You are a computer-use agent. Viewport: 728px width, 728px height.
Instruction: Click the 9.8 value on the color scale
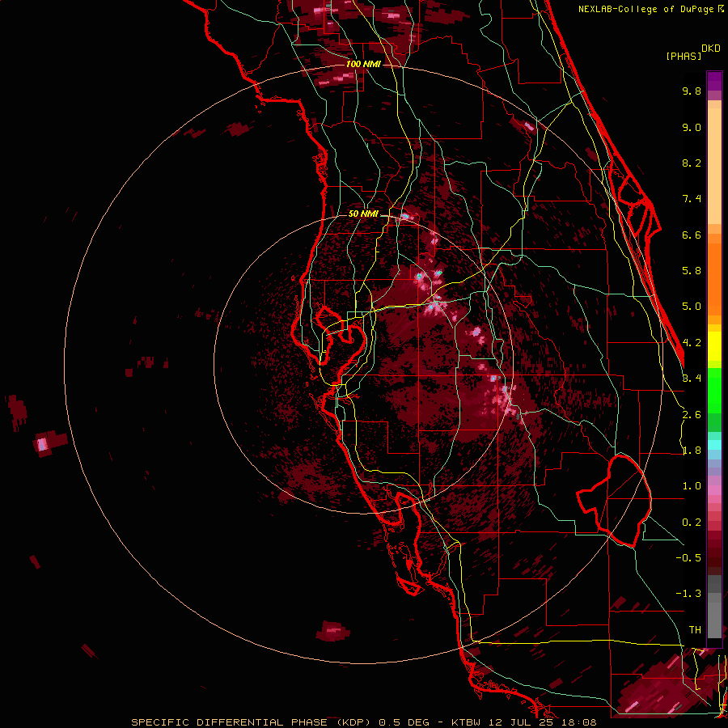pyautogui.click(x=692, y=91)
